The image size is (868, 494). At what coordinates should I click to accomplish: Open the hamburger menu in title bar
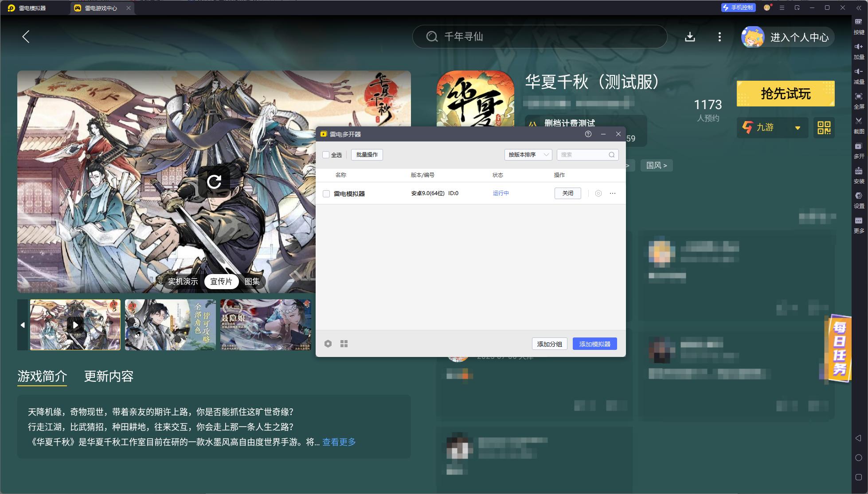coord(782,8)
